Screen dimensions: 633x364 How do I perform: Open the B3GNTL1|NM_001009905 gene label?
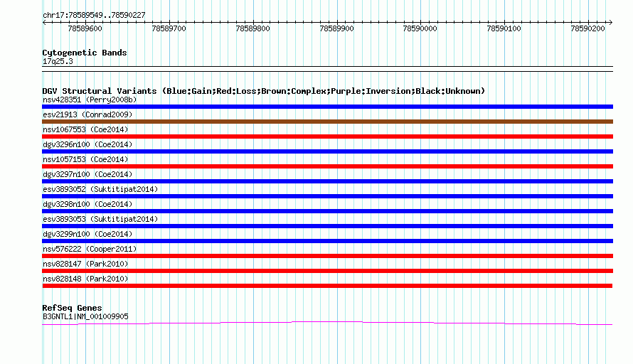(85, 317)
